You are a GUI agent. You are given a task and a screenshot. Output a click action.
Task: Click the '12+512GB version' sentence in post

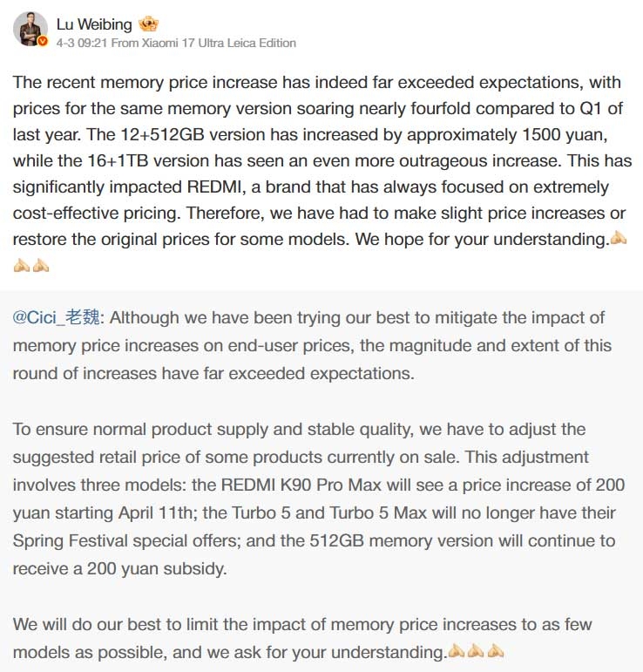347,134
